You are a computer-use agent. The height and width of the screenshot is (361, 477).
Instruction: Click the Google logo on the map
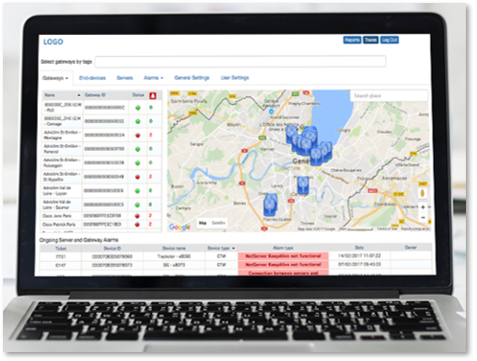tap(180, 227)
